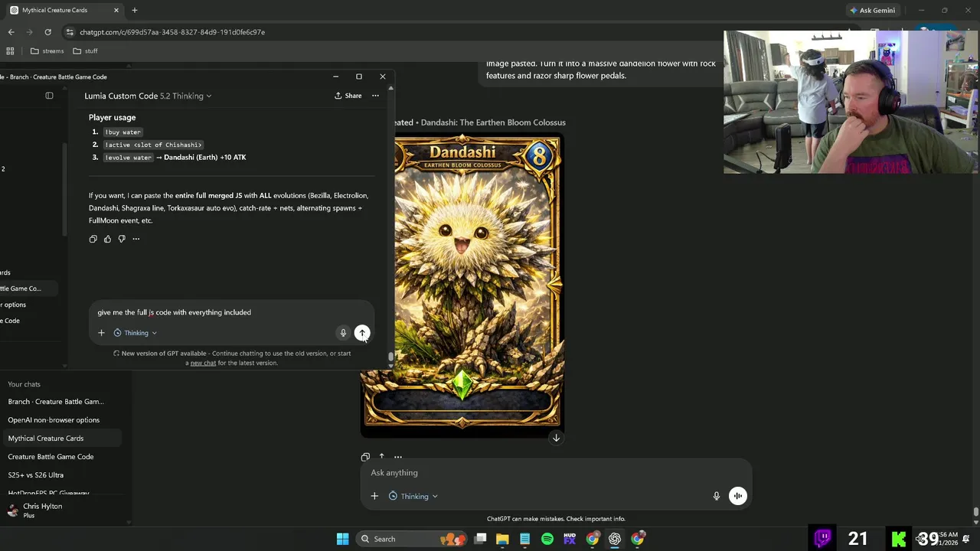Viewport: 980px width, 551px height.
Task: Open a new browser tab with plus
Action: point(135,10)
